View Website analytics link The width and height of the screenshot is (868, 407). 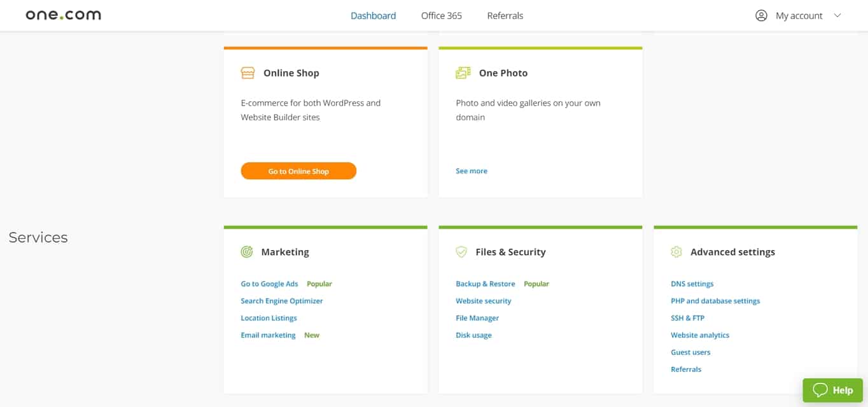(x=700, y=336)
